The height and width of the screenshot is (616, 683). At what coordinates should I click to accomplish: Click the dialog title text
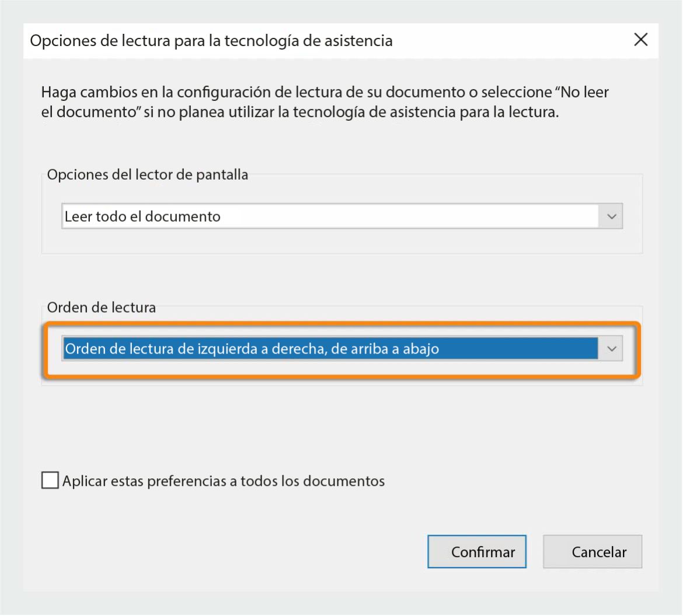[211, 41]
